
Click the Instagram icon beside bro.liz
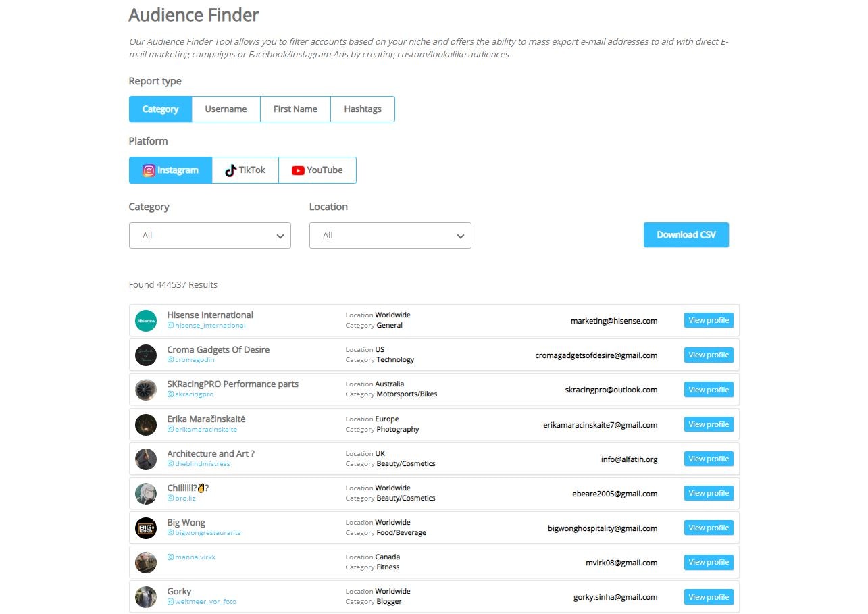point(172,498)
